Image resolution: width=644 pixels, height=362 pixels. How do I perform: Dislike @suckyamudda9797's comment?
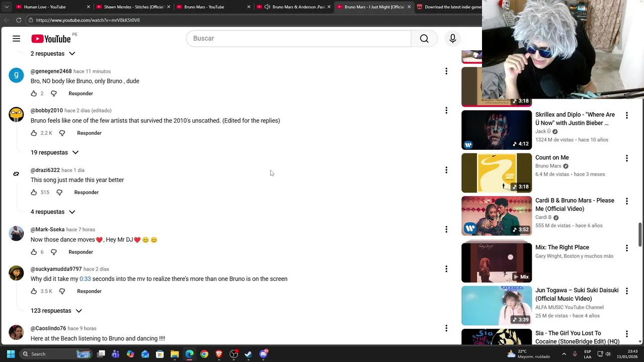click(62, 291)
